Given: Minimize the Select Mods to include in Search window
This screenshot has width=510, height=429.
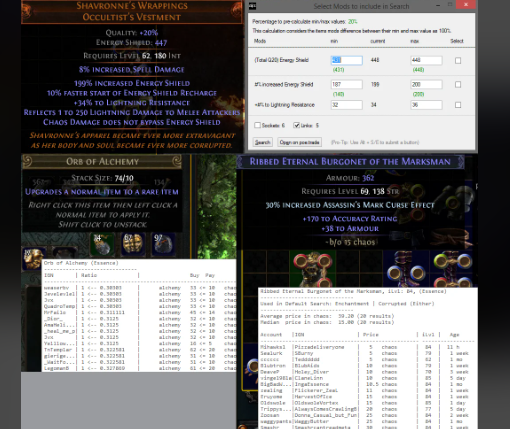Looking at the screenshot, I should [438, 5].
